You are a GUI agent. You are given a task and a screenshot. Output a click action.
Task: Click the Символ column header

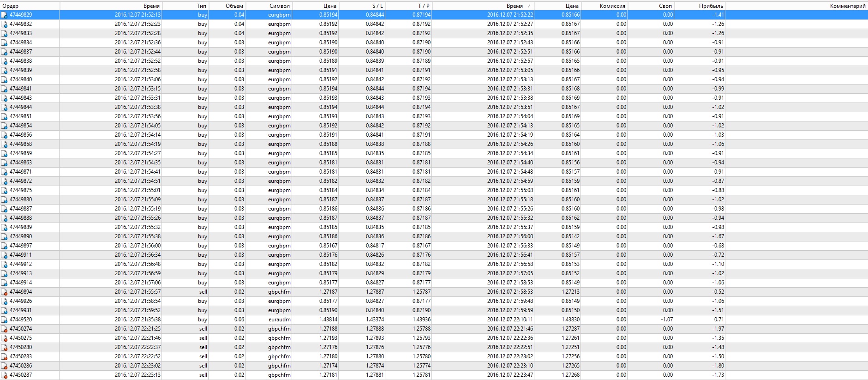click(x=269, y=6)
